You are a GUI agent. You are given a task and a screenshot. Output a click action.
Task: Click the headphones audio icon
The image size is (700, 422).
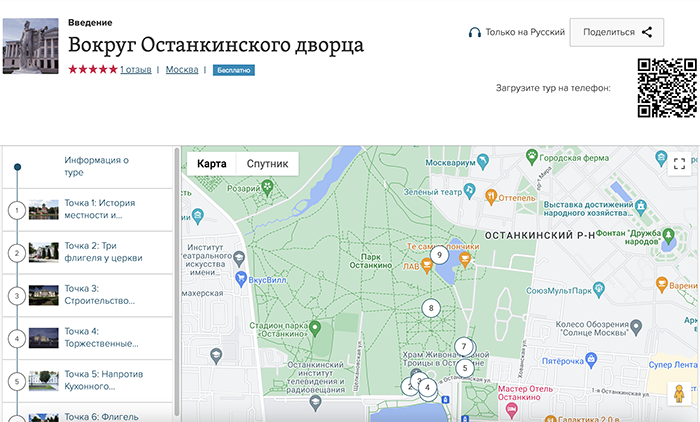click(475, 32)
